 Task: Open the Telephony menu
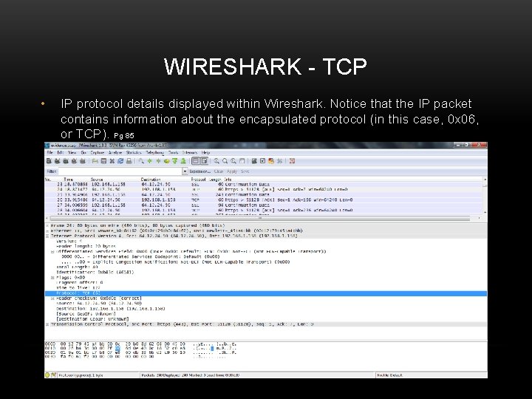click(x=154, y=153)
